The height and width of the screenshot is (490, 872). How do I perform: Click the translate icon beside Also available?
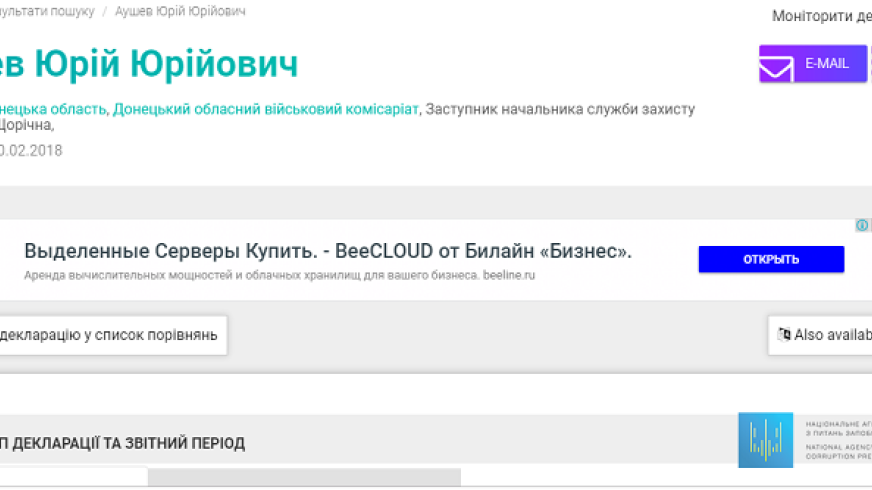(784, 334)
